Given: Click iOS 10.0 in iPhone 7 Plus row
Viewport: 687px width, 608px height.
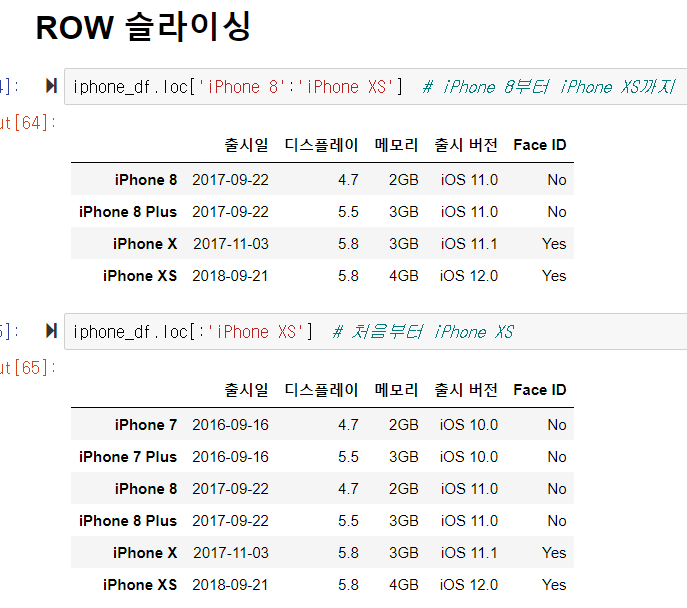Looking at the screenshot, I should coord(469,456).
